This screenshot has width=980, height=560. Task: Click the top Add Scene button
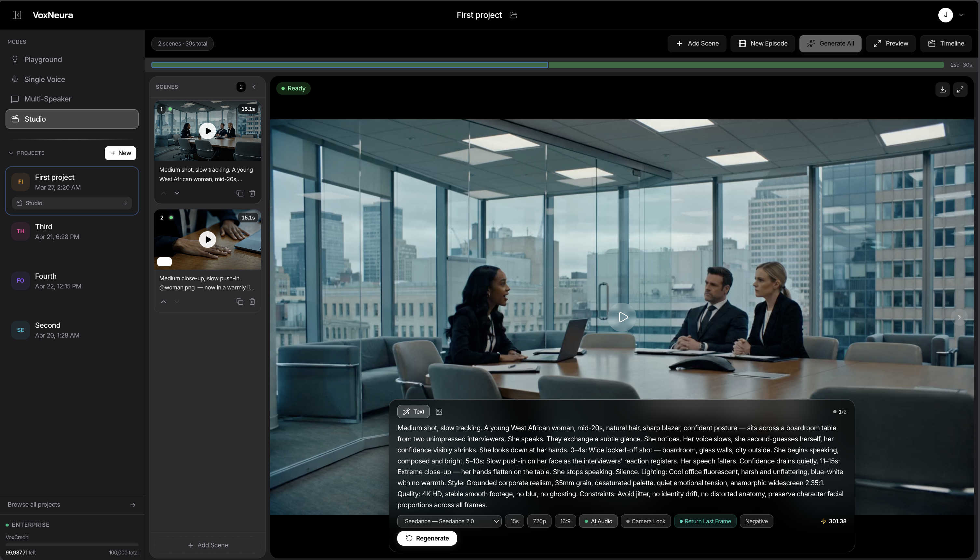697,44
